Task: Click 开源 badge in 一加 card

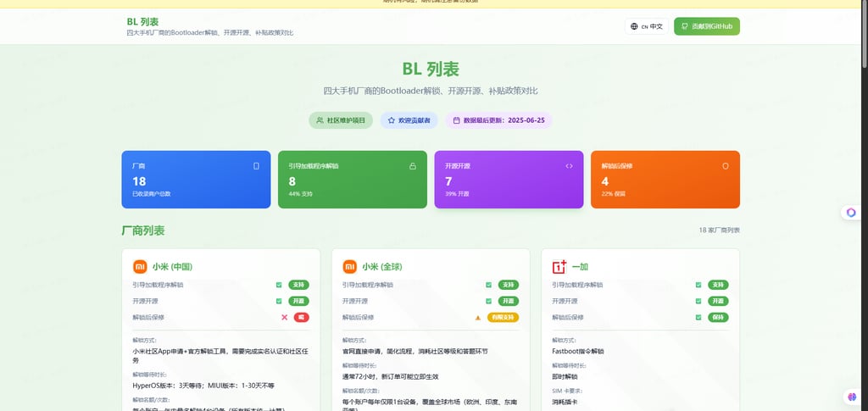Action: 718,301
